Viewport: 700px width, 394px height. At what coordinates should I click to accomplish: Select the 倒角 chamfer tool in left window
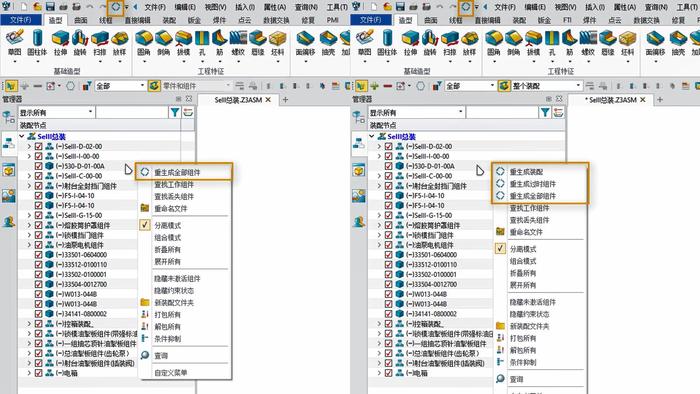click(x=163, y=43)
